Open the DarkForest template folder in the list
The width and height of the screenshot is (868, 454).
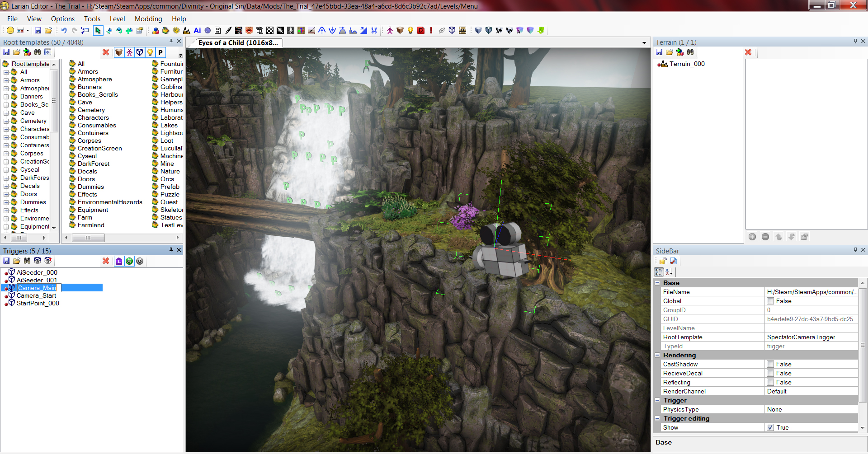click(x=93, y=164)
